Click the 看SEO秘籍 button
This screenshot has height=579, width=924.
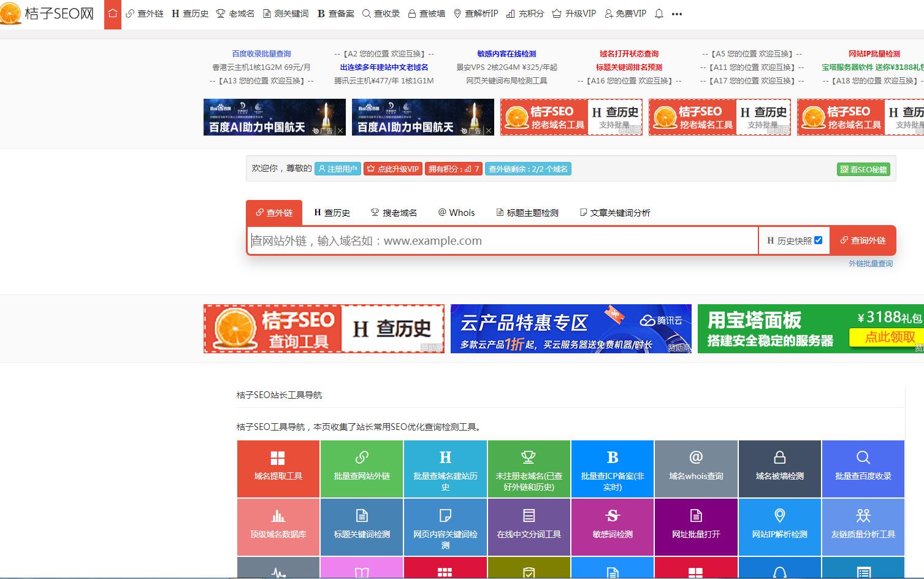tap(863, 169)
